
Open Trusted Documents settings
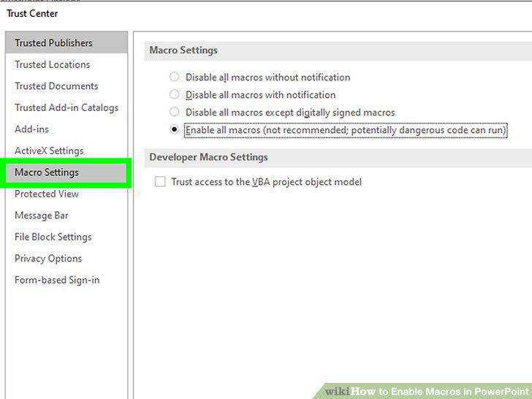pos(66,85)
